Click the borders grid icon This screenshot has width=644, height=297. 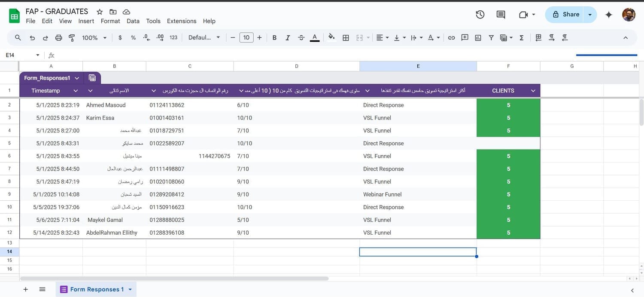346,38
